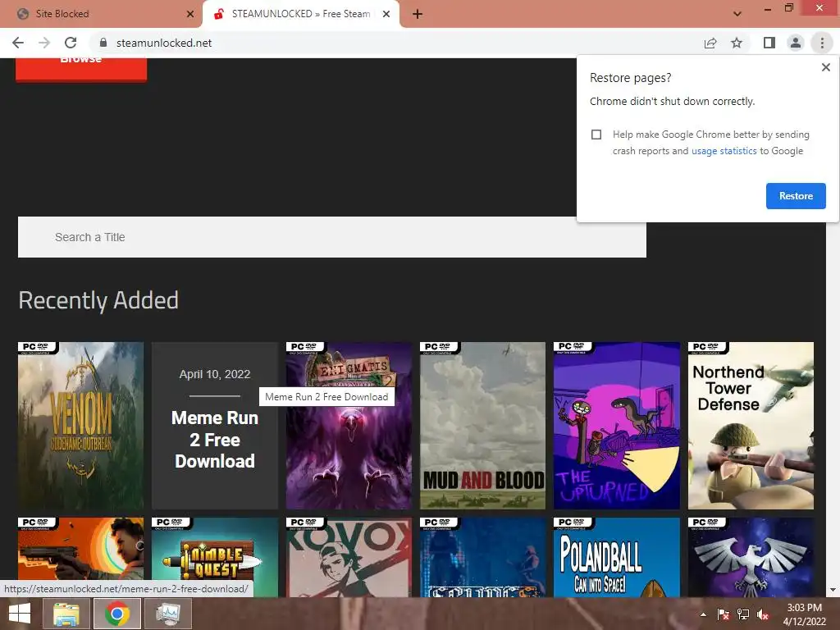Screen dimensions: 840x630
Task: Select the STEAMUNLOCKED tab
Action: coord(300,14)
